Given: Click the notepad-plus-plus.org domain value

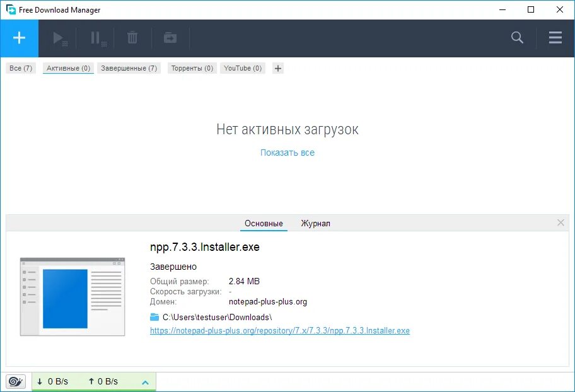Looking at the screenshot, I should click(x=268, y=302).
